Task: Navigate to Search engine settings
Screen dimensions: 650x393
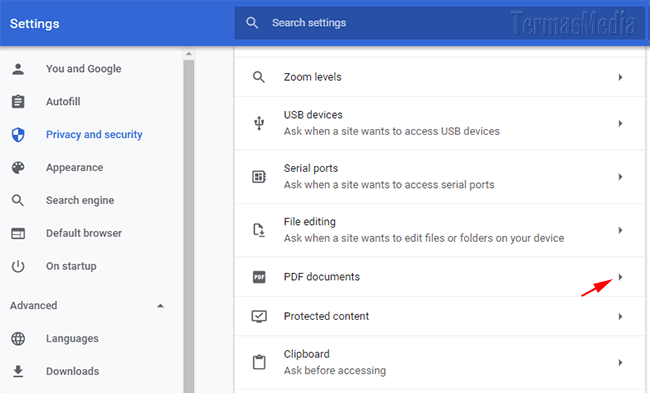Action: tap(80, 200)
